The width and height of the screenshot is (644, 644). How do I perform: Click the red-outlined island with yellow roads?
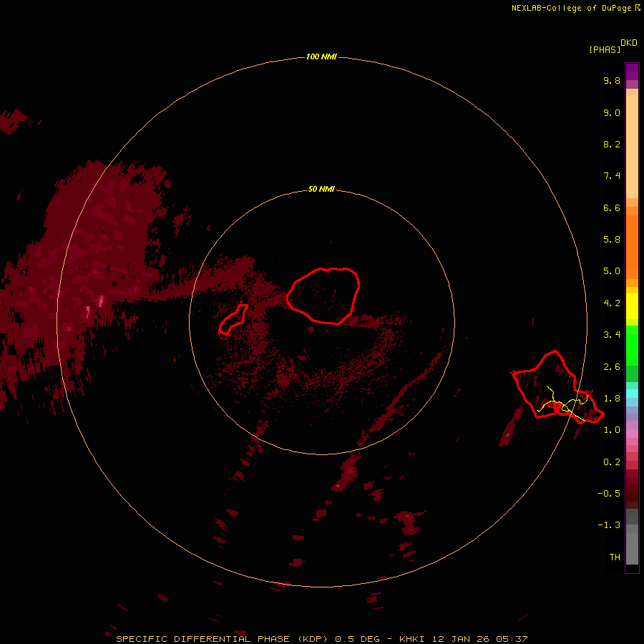pos(557,386)
